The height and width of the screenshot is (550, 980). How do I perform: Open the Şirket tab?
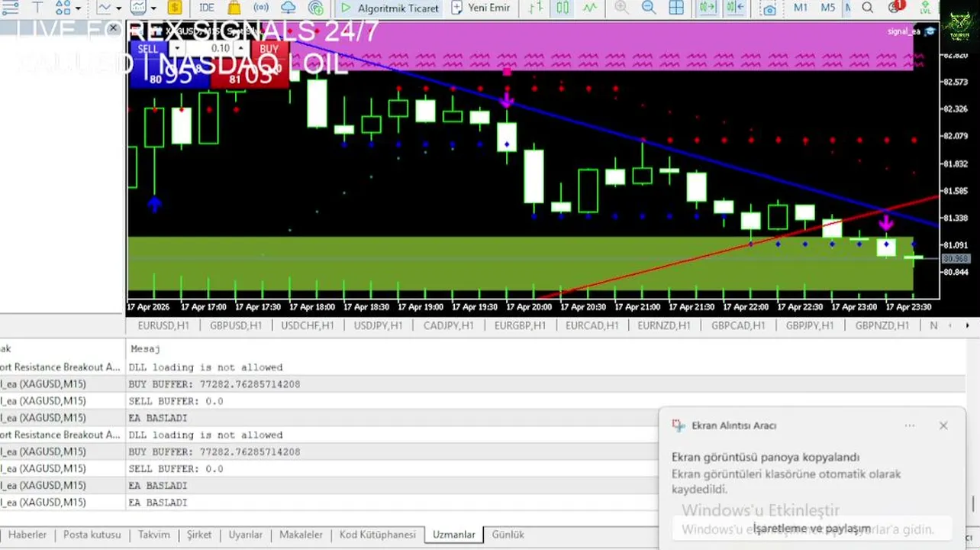[199, 535]
